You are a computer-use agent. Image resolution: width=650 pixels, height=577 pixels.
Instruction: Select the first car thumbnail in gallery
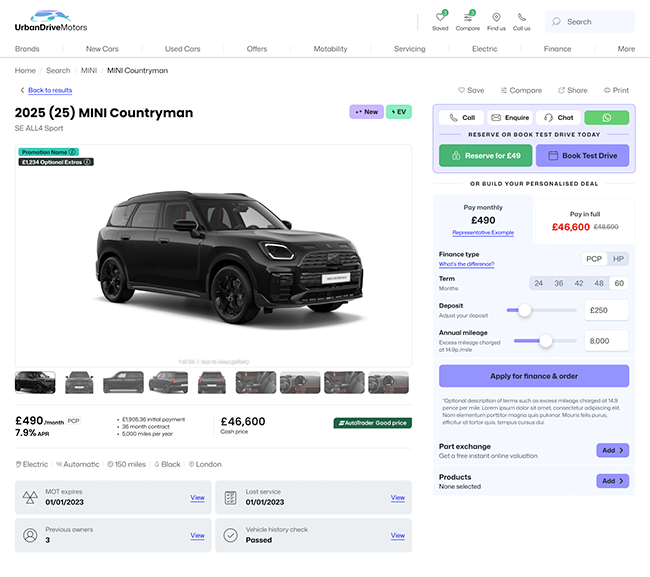35,382
